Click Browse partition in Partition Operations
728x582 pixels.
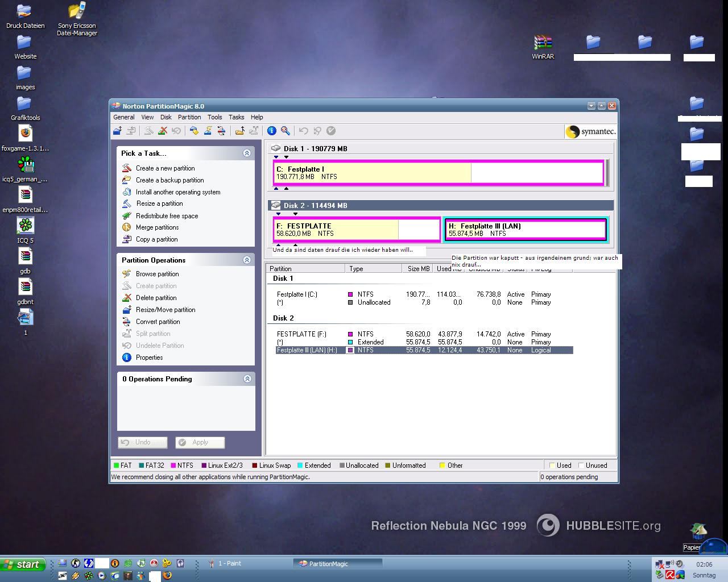coord(150,274)
